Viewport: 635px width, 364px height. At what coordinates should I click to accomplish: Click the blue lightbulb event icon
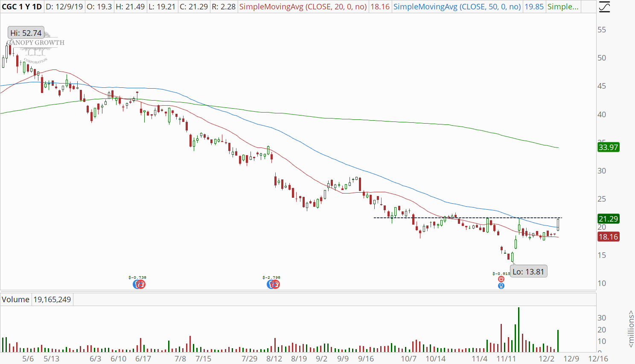coord(501,286)
